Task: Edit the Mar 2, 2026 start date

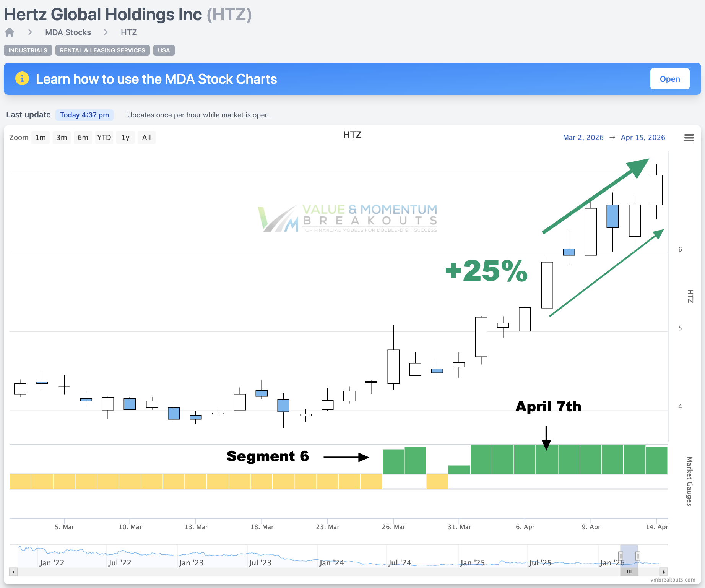Action: click(x=583, y=138)
